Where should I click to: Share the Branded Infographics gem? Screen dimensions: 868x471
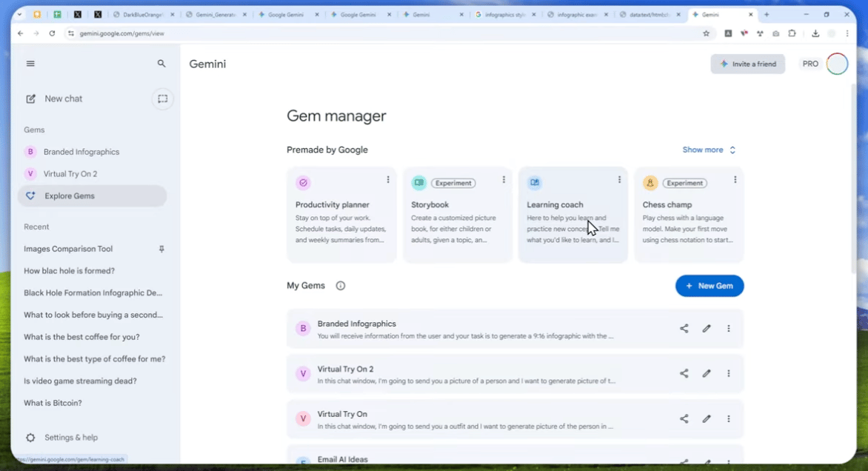(684, 328)
